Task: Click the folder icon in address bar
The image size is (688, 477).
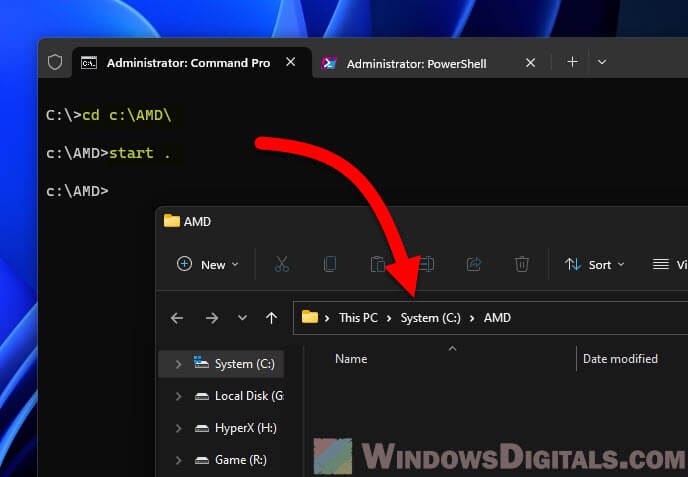Action: (310, 317)
